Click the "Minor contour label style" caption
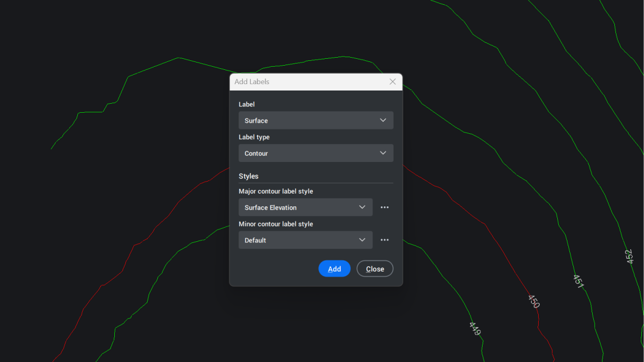 [276, 224]
